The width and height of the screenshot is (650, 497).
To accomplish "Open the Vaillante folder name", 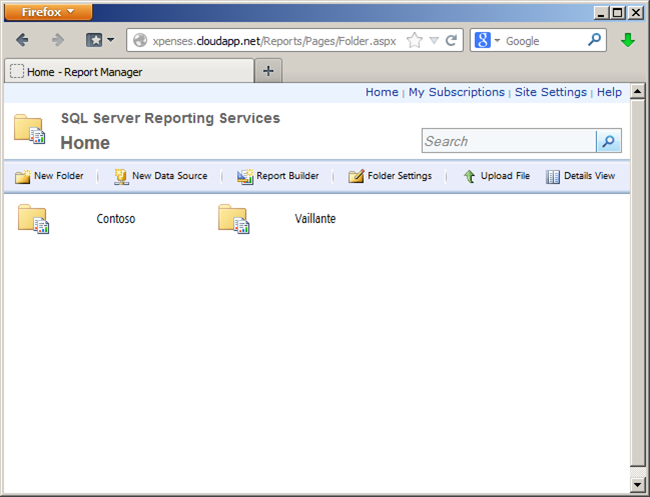I will (x=315, y=218).
